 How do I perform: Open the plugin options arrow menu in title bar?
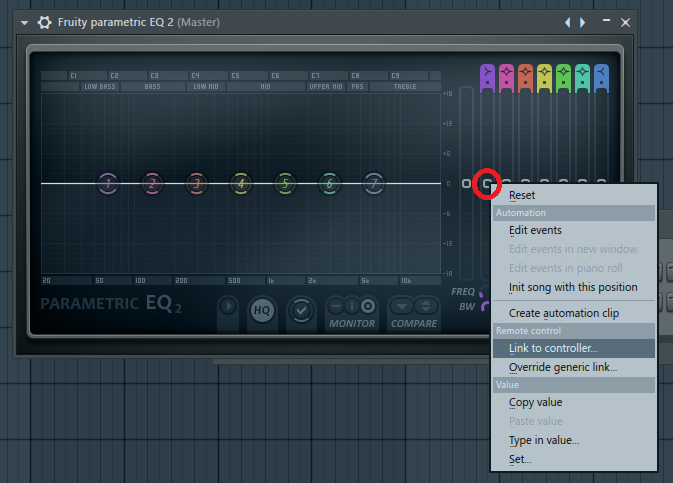(24, 23)
